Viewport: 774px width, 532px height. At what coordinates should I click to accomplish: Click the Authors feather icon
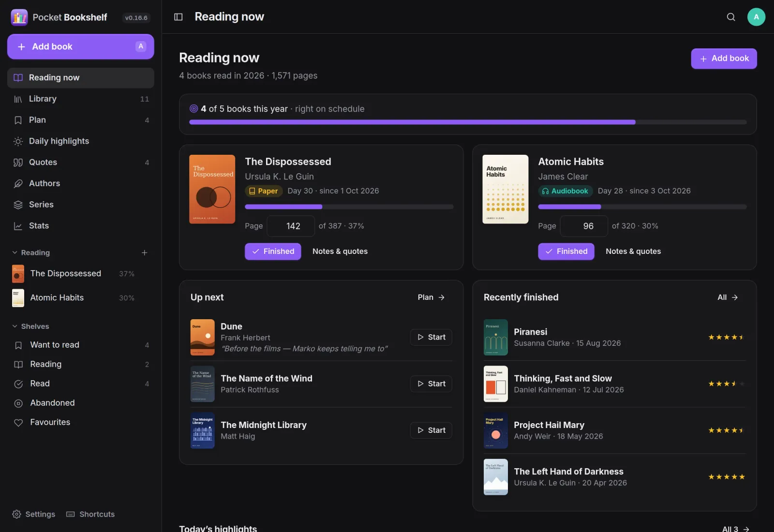(18, 184)
